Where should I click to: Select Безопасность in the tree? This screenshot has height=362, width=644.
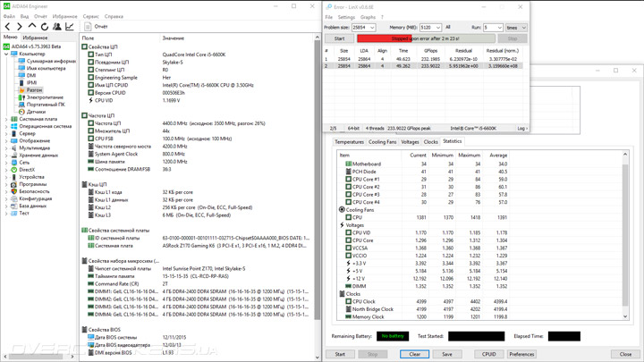pyautogui.click(x=34, y=191)
